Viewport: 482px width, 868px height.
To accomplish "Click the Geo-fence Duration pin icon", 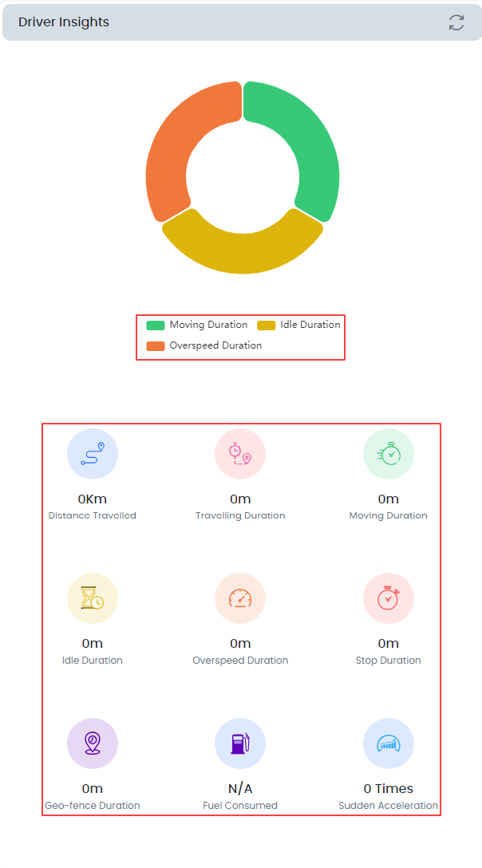I will point(93,744).
